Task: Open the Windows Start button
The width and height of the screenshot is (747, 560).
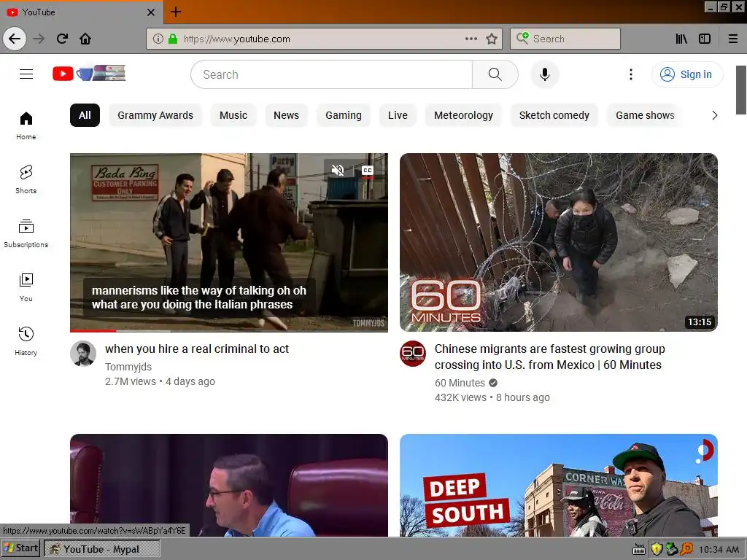Action: [x=20, y=548]
